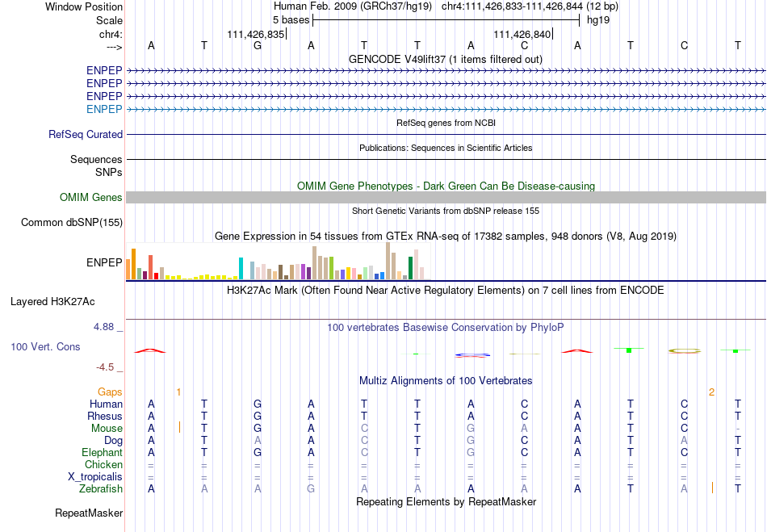Click the Human Feb. 2009 (GRCh37/hg19) text

pos(353,6)
